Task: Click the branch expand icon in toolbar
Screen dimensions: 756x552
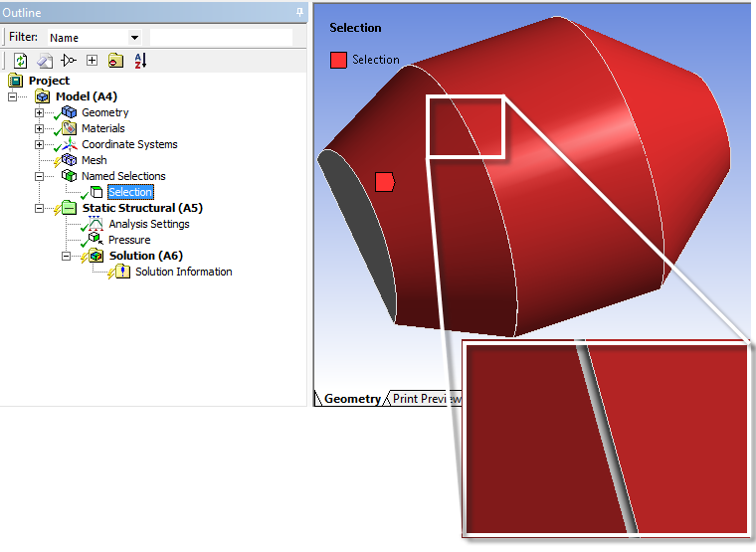Action: coord(69,61)
